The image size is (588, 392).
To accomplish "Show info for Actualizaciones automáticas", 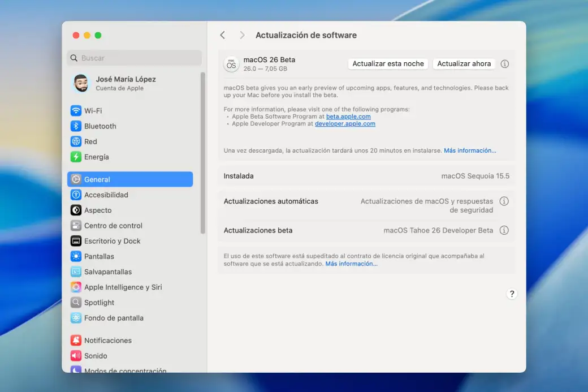I will click(504, 201).
